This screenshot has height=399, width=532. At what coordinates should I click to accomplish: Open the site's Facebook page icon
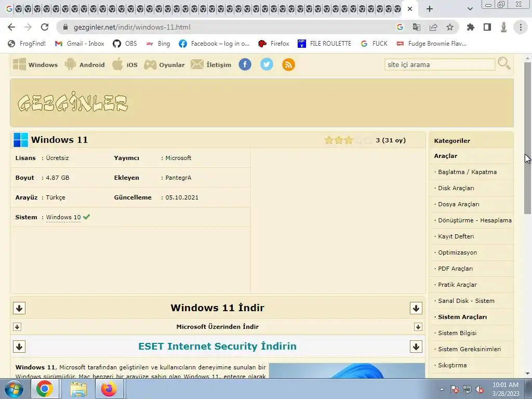[245, 64]
